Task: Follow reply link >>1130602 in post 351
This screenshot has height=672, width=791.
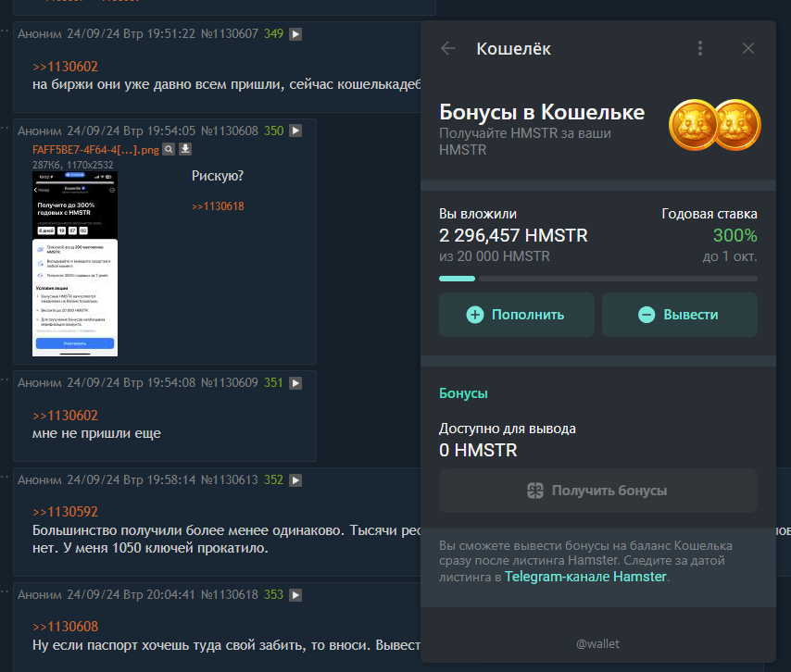Action: [65, 416]
